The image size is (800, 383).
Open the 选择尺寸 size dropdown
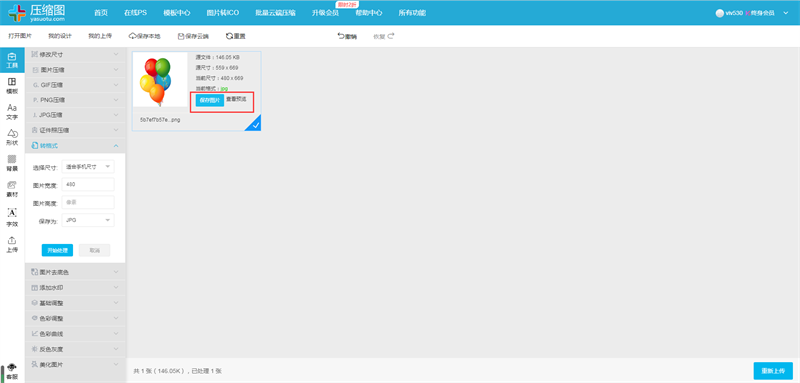click(88, 167)
